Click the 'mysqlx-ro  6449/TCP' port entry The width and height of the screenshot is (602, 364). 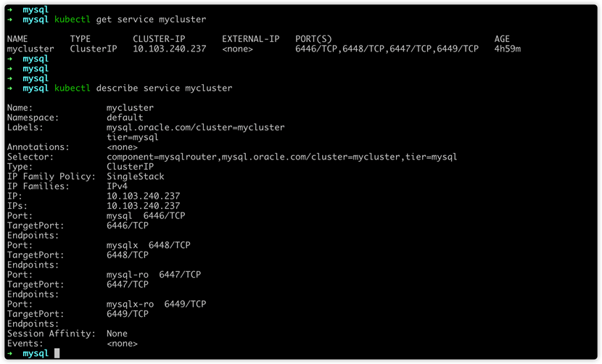coord(156,304)
